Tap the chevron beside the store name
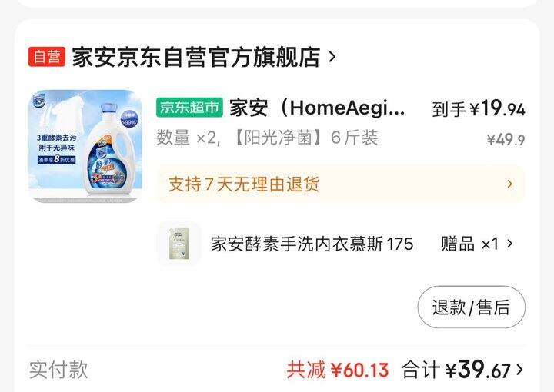 [332, 57]
